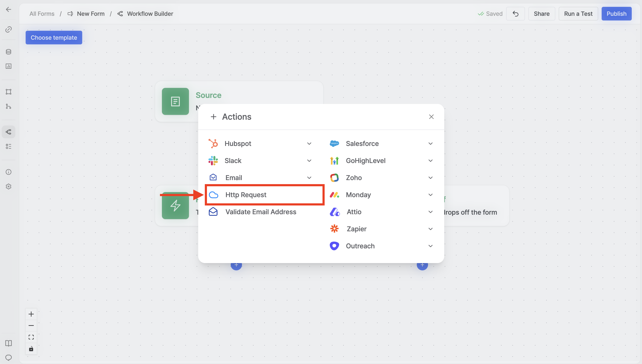Fit the canvas view to the screen

click(31, 337)
